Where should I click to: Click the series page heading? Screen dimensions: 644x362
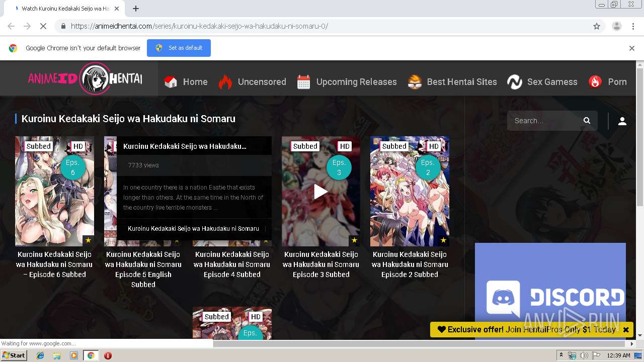(128, 119)
